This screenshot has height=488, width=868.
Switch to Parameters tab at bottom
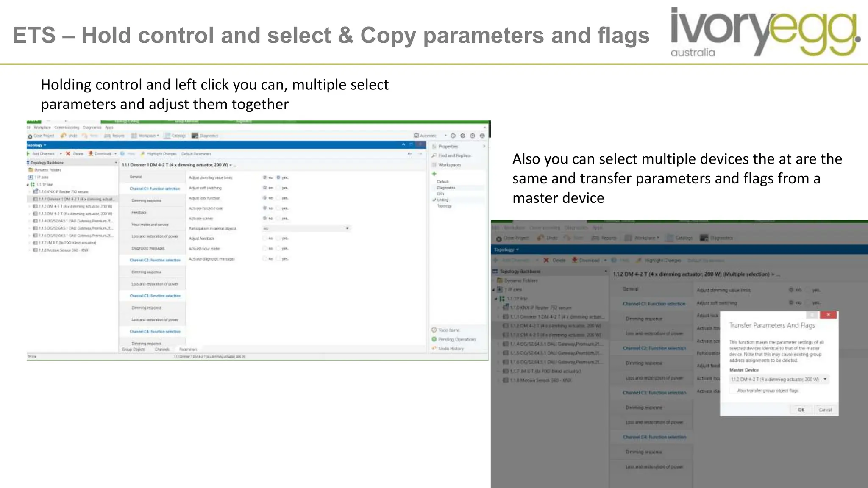pyautogui.click(x=188, y=349)
